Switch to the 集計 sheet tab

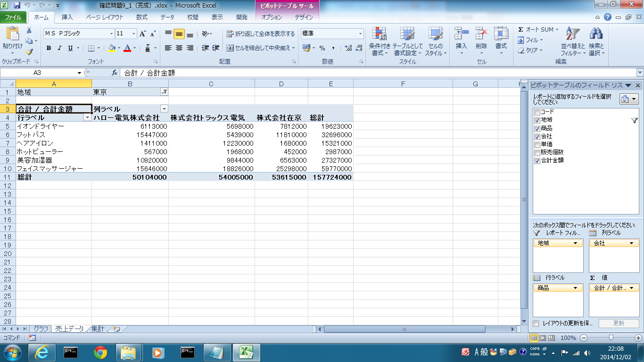98,329
